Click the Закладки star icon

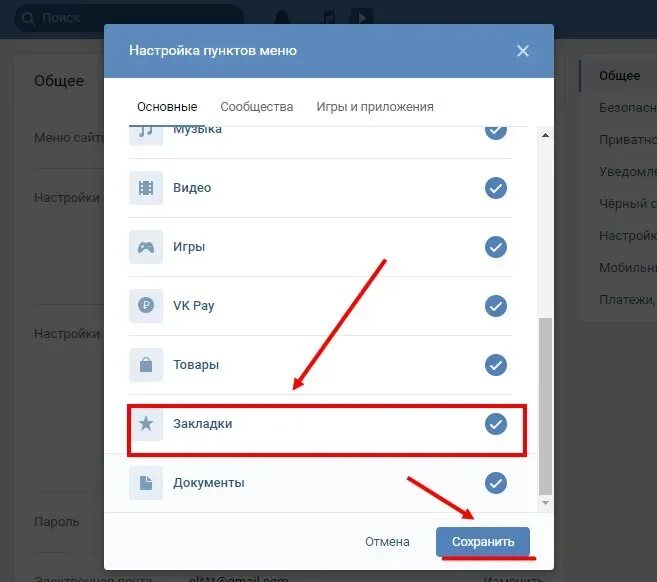(146, 424)
